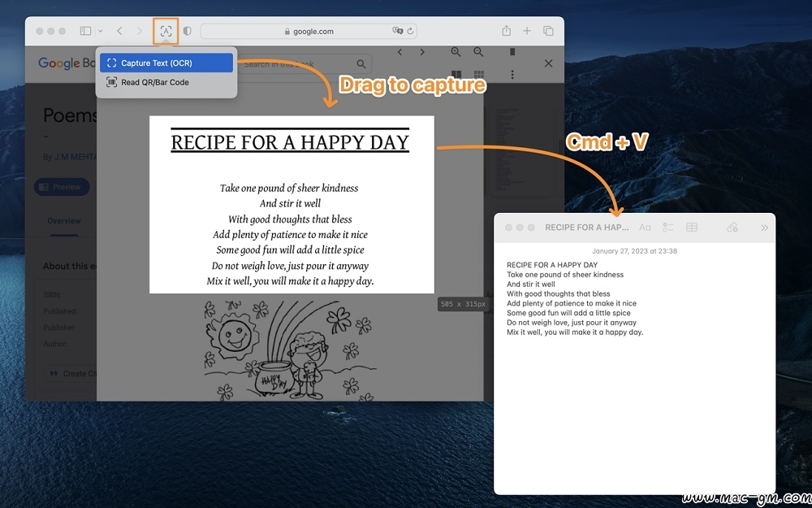Click the translate icon in the address bar
812x508 pixels.
[x=397, y=31]
